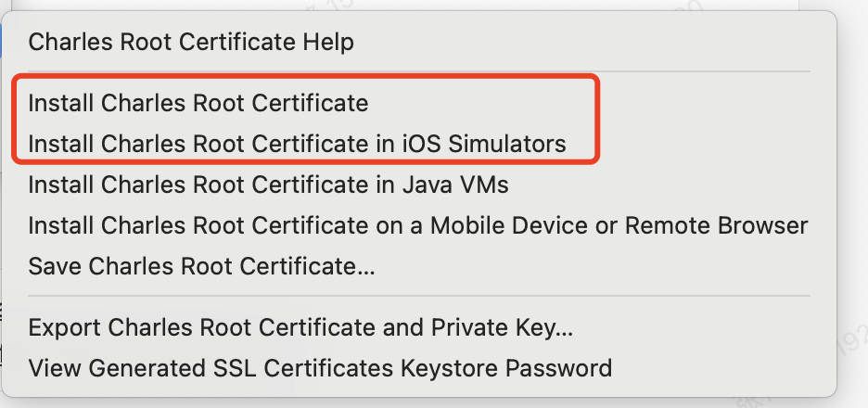Click the Remote Browser install menu item
The image size is (868, 408).
417,225
